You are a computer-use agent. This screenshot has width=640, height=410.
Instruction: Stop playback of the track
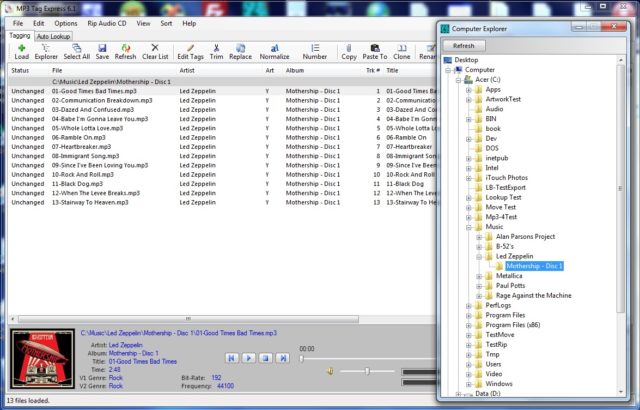pyautogui.click(x=265, y=358)
